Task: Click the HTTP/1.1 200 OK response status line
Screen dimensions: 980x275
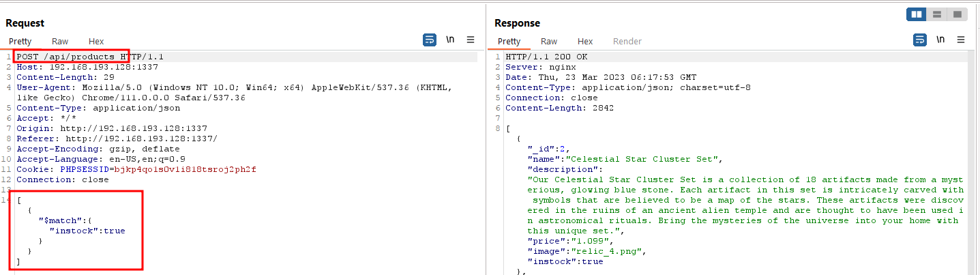Action: (x=546, y=57)
